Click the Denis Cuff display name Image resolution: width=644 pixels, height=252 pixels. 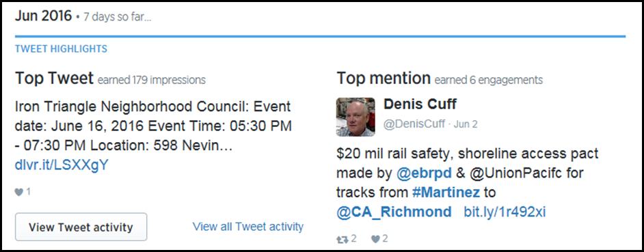pos(420,104)
